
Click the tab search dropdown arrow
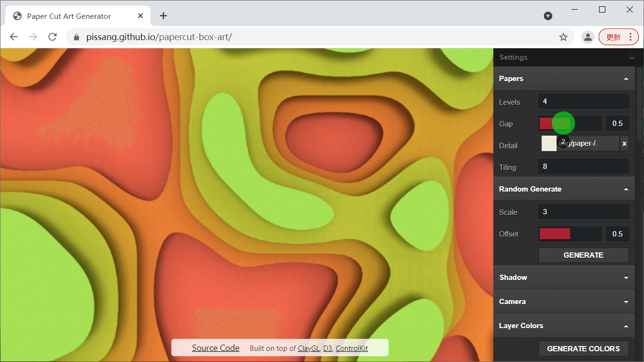(548, 16)
